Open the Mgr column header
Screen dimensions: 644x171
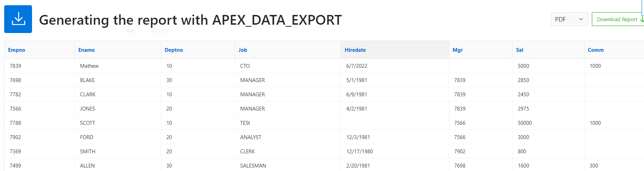coord(457,50)
